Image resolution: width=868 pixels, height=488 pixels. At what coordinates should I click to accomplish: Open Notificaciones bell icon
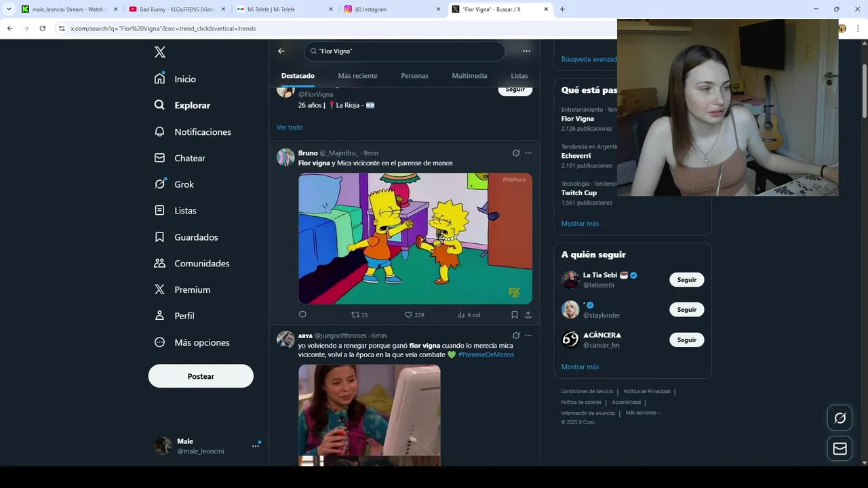click(x=159, y=131)
